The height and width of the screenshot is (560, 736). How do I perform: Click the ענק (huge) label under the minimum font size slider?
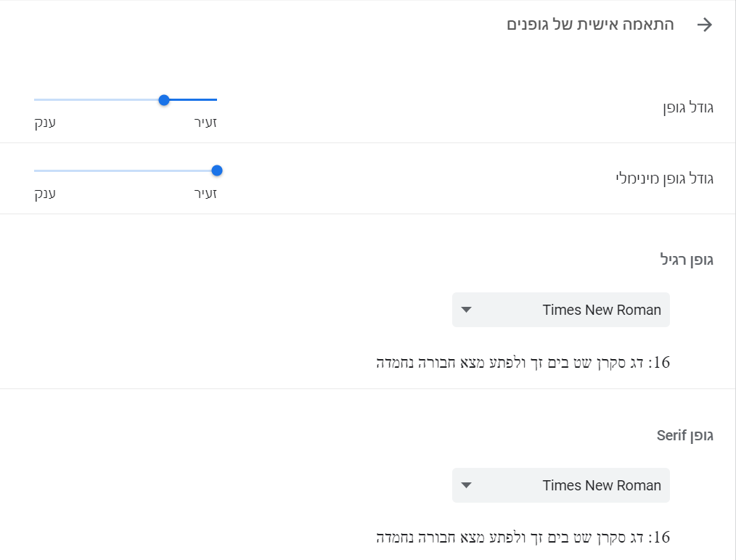click(x=45, y=194)
